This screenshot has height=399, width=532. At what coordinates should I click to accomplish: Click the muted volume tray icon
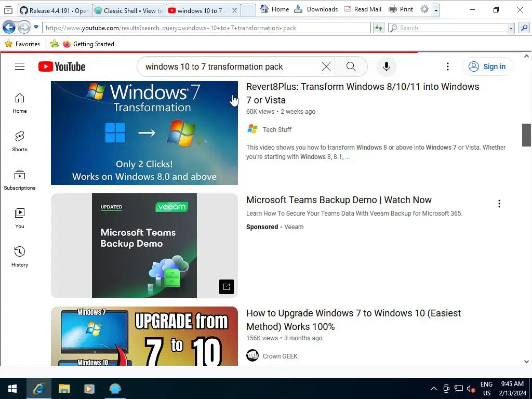tap(471, 389)
